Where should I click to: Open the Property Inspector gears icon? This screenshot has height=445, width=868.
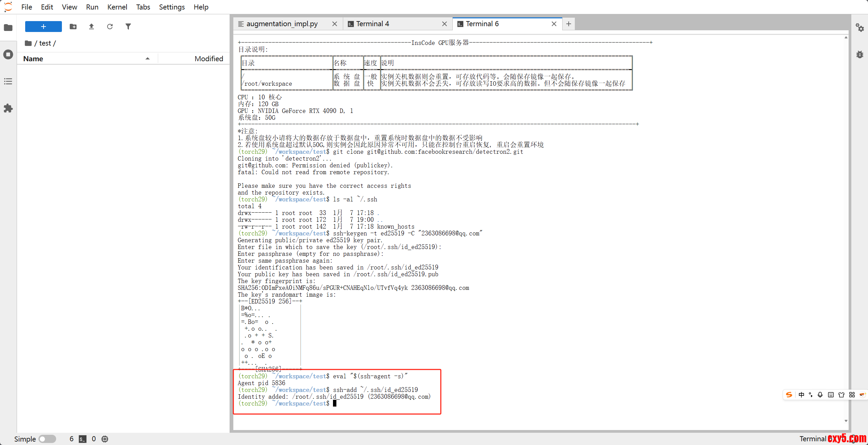click(x=859, y=28)
